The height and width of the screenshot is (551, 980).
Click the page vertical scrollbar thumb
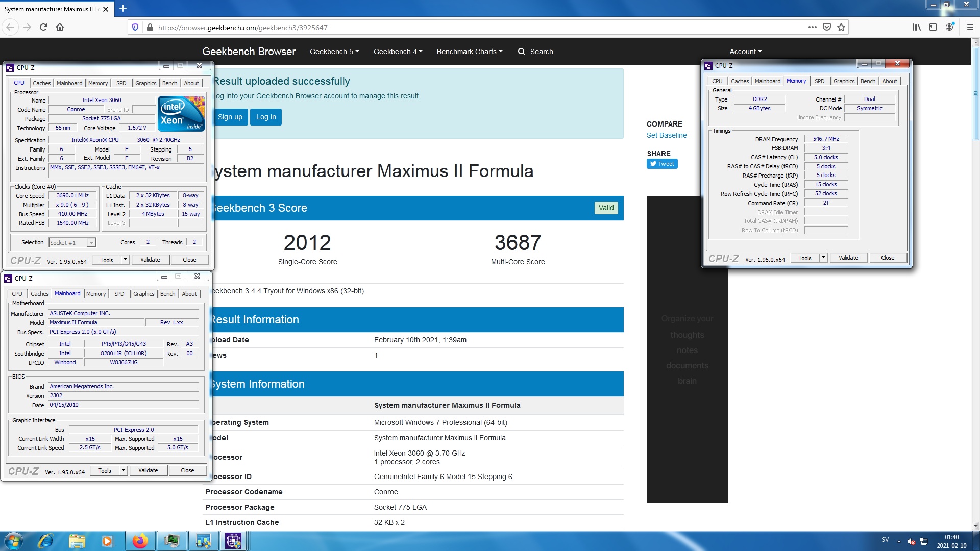[975, 94]
